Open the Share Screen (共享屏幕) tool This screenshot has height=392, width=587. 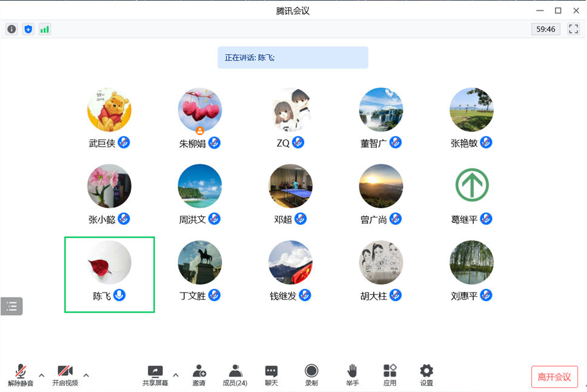click(x=155, y=375)
